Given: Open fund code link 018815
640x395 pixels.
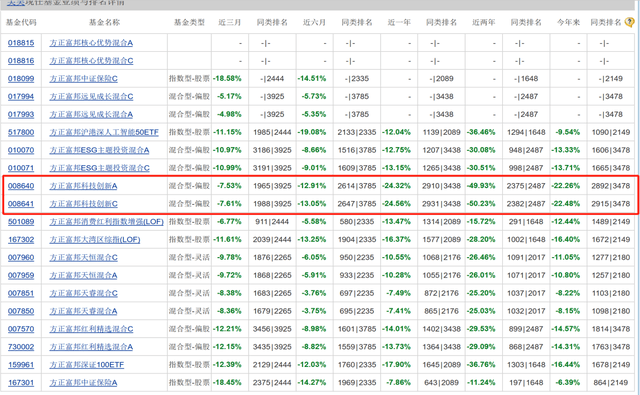Looking at the screenshot, I should click(x=21, y=43).
